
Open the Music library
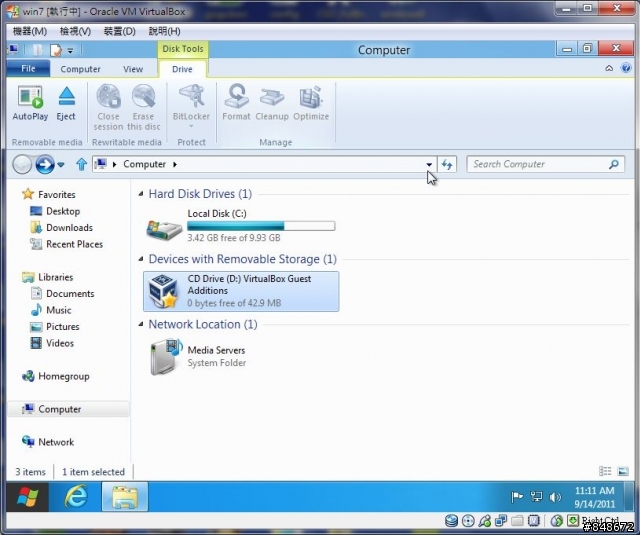pyautogui.click(x=51, y=311)
